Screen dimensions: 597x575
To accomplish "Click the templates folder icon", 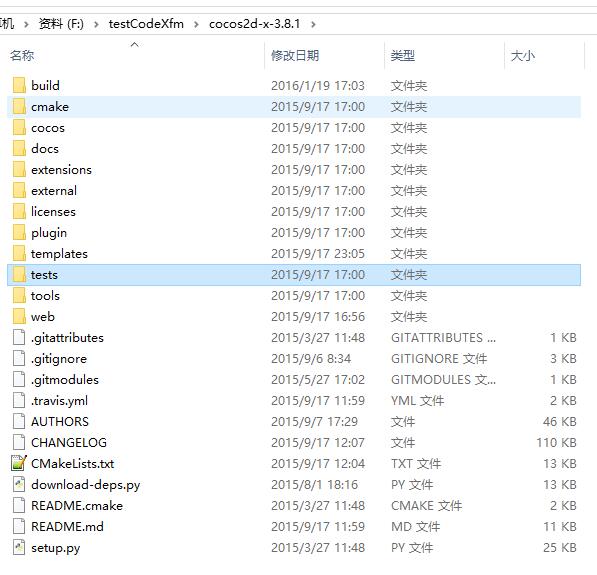I will tap(19, 254).
